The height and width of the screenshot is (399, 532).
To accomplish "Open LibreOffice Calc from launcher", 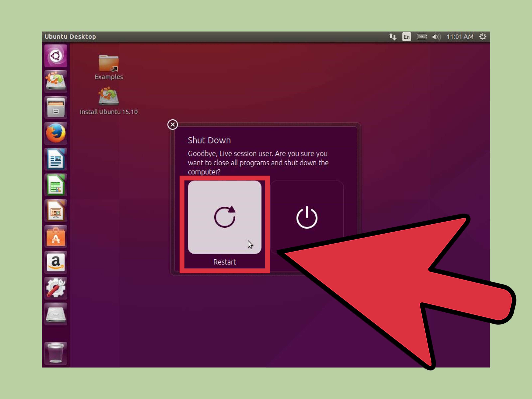I will [x=56, y=185].
